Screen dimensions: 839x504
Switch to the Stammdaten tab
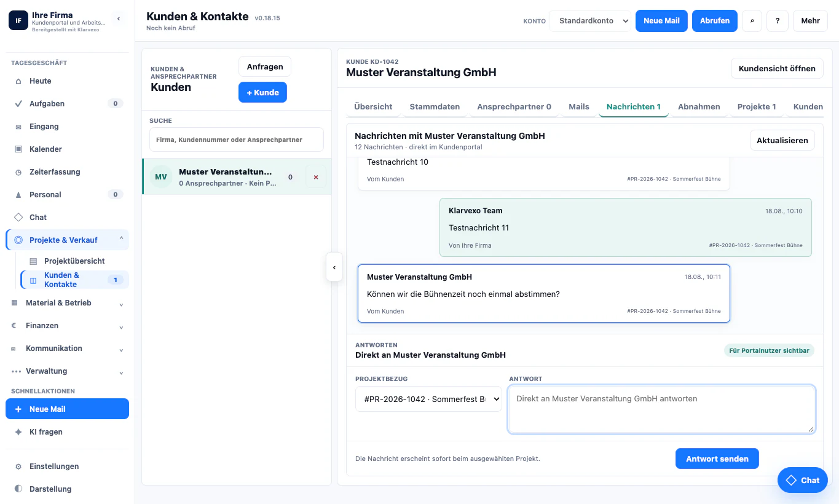point(435,106)
